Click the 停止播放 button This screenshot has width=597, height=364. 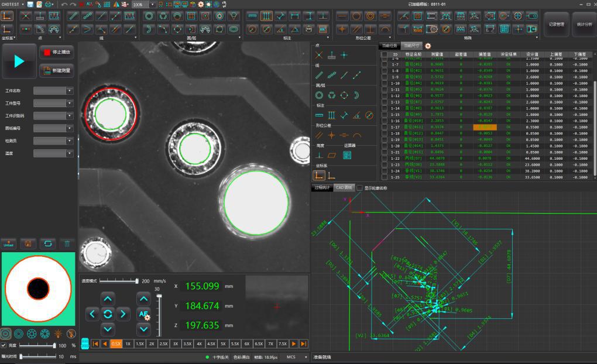(x=56, y=52)
